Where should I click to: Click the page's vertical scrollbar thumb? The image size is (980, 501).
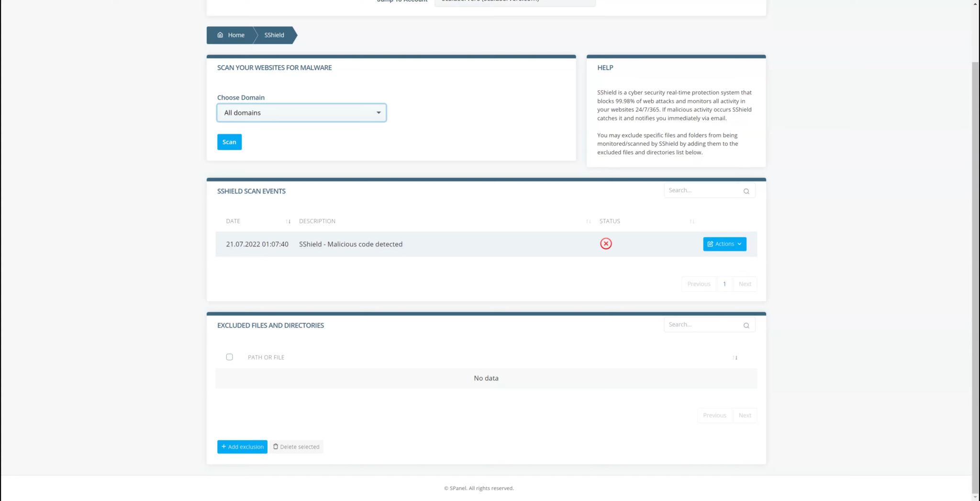(x=975, y=278)
